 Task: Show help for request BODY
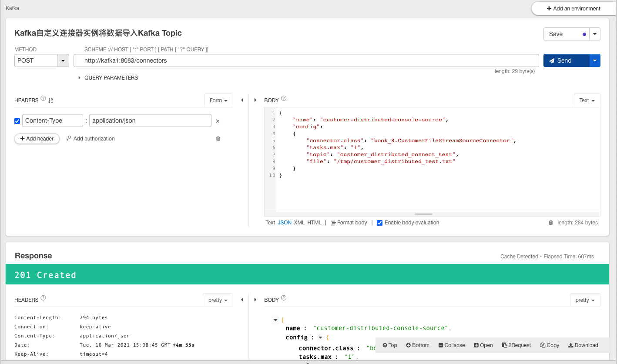point(284,98)
